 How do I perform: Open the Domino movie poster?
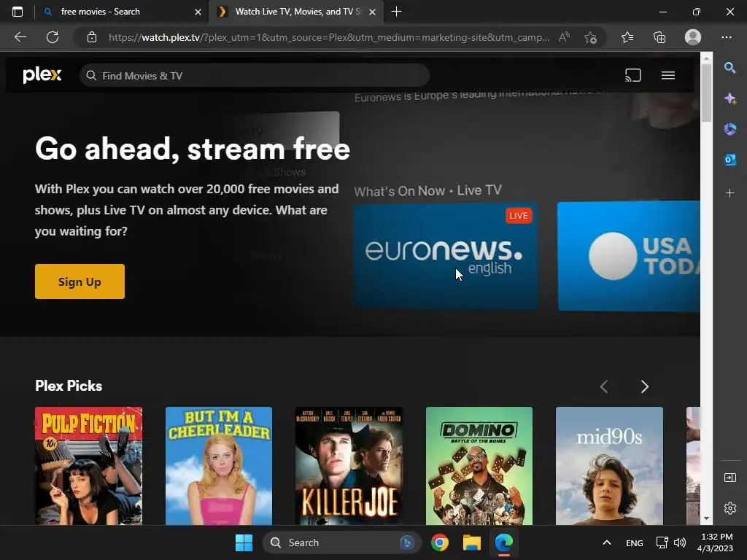[479, 466]
